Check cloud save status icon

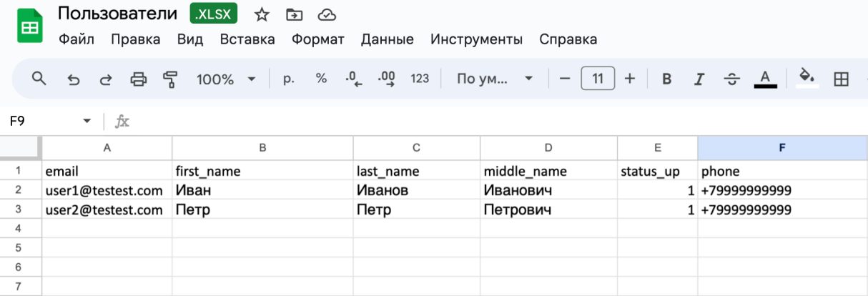(x=326, y=14)
